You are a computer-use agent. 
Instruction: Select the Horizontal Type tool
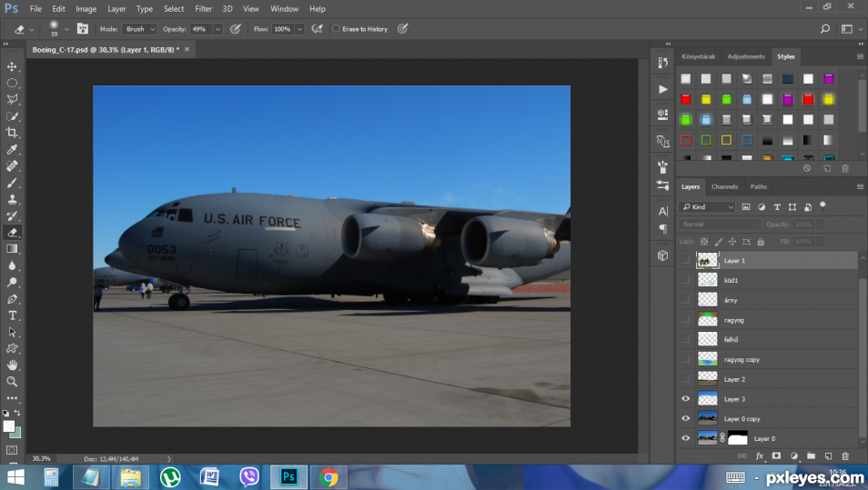pos(12,315)
